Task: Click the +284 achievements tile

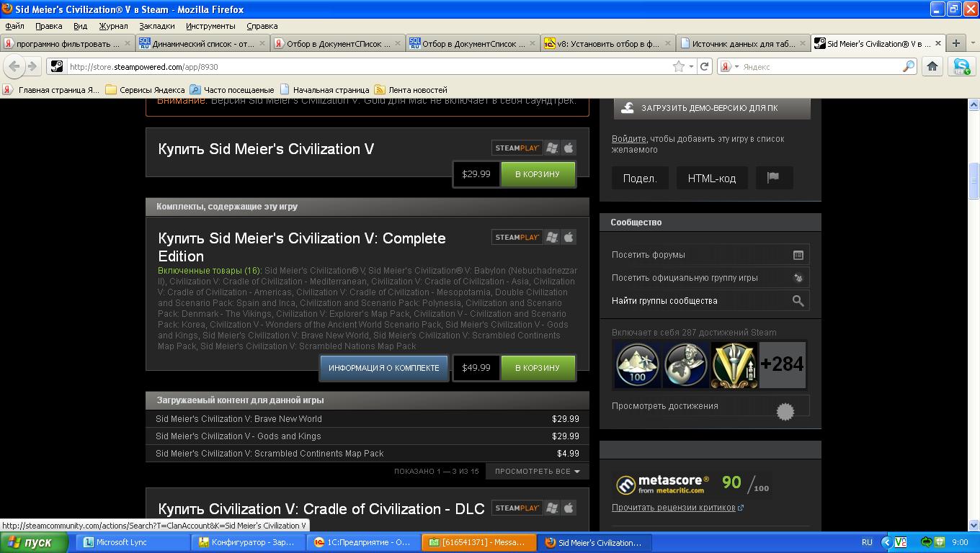Action: point(783,364)
